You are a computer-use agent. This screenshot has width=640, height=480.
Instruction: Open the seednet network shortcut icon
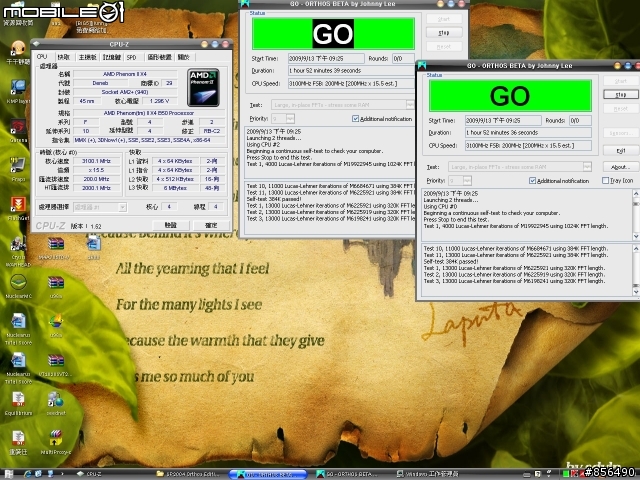[x=56, y=403]
